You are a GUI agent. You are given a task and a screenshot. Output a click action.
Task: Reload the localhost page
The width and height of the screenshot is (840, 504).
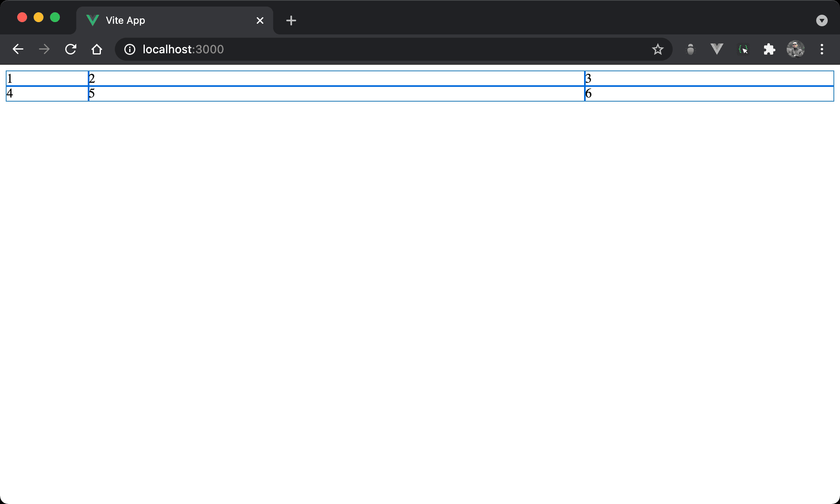(x=71, y=50)
